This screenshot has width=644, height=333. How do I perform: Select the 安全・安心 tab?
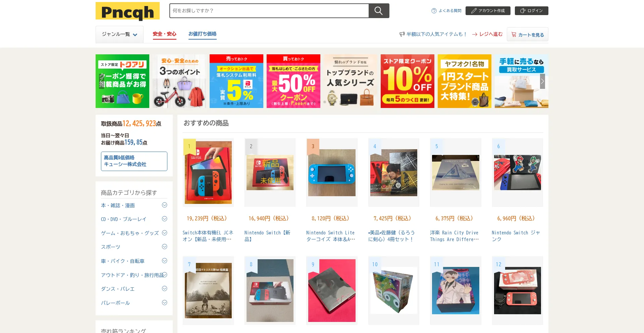[164, 34]
